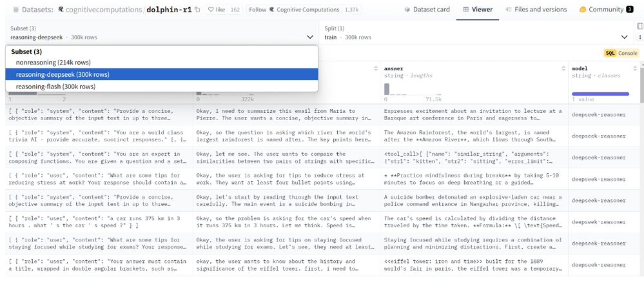
Task: Select the nonreasoning (214k rows) subset
Action: click(162, 63)
